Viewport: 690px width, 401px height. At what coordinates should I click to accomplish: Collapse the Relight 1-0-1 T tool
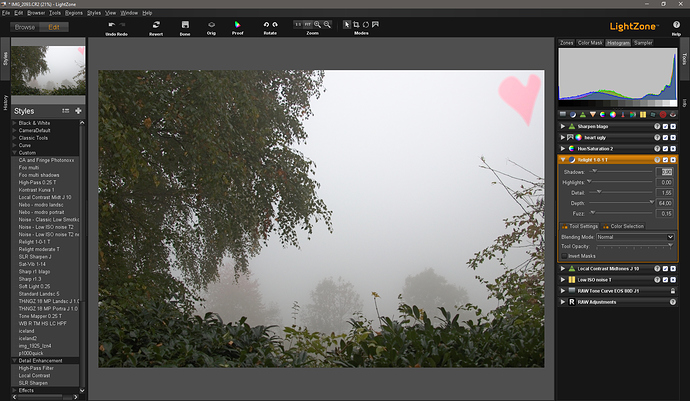563,160
